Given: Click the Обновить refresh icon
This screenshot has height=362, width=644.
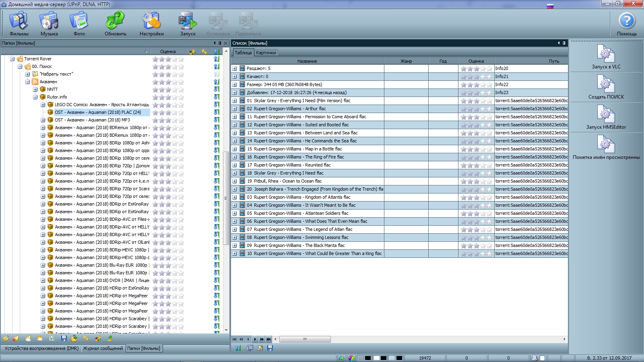Looking at the screenshot, I should pos(116,24).
